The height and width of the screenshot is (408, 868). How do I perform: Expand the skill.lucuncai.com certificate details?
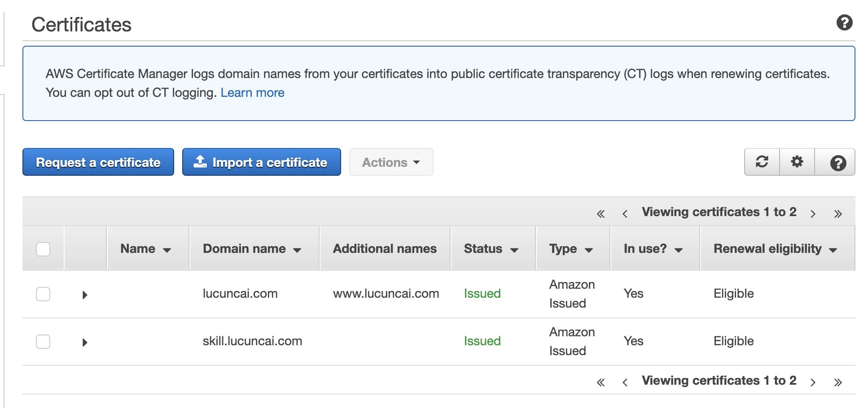click(85, 343)
